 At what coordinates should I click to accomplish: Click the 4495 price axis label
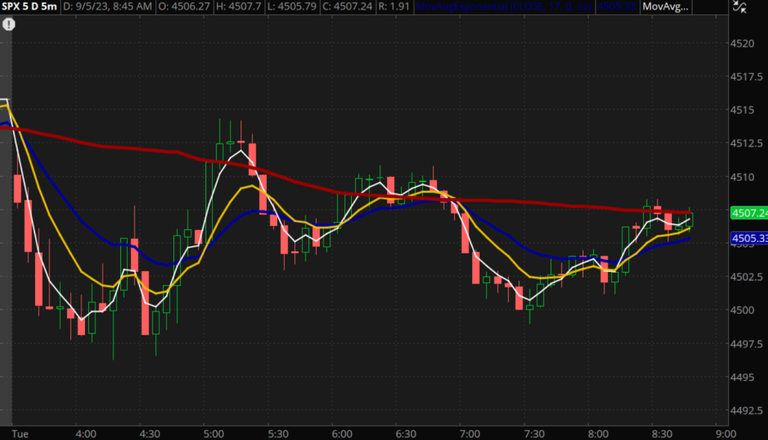coord(742,377)
